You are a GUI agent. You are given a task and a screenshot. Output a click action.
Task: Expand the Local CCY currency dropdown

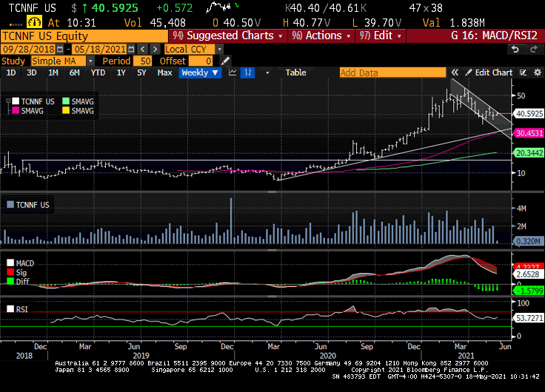pos(219,50)
